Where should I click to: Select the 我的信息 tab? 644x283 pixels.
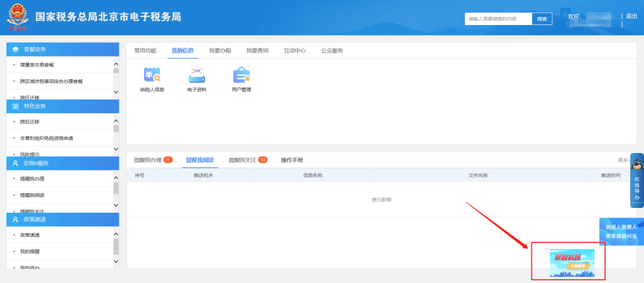point(182,51)
